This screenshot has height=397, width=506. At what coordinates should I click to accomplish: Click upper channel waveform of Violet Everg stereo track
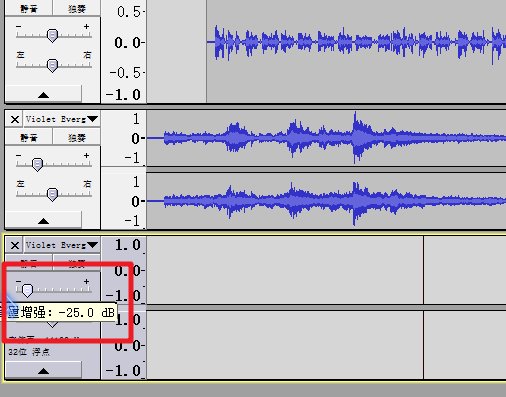[x=326, y=138]
